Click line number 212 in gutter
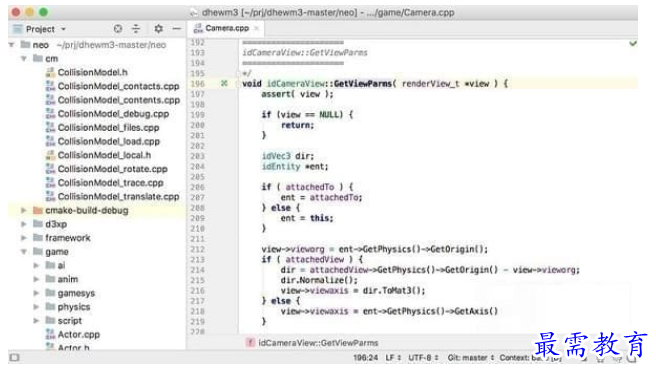This screenshot has width=656, height=376. pos(197,249)
